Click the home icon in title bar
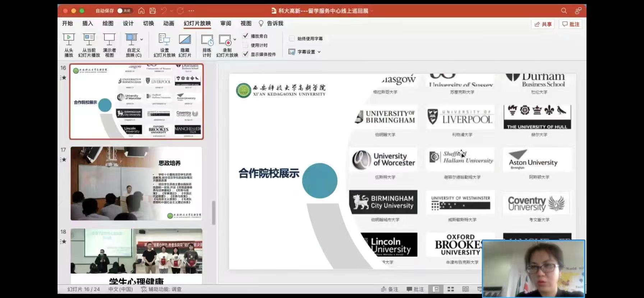 [141, 11]
